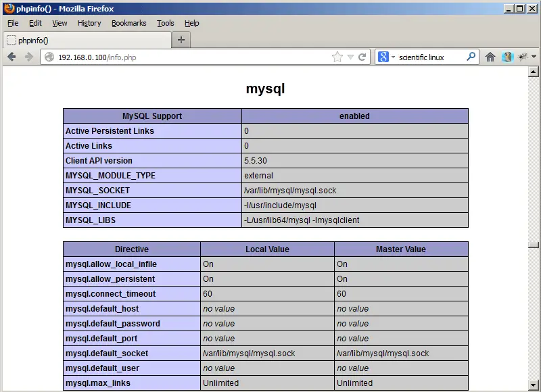Click the mysql.default_host directive
Image resolution: width=541 pixels, height=392 pixels.
pos(132,309)
